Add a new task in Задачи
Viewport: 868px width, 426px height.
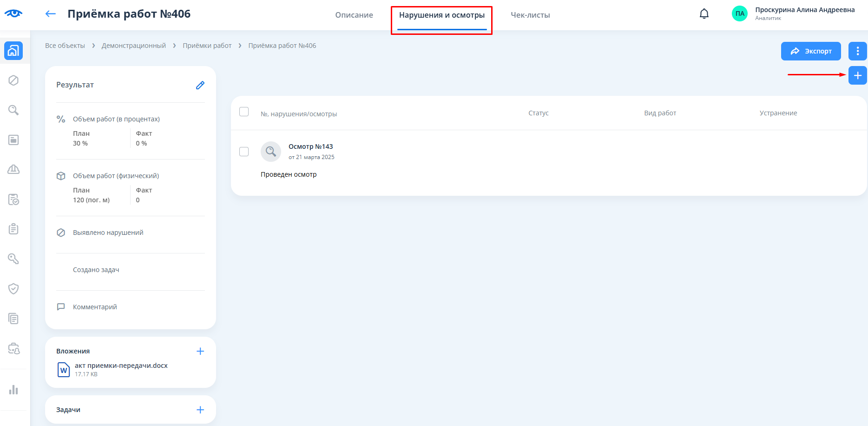pos(200,410)
